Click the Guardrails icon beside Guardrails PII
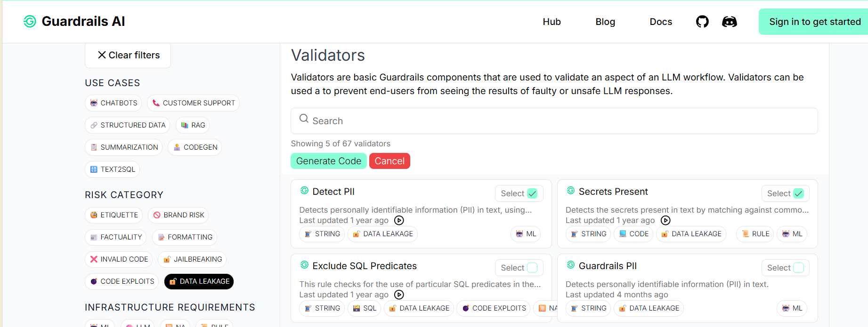 tap(570, 265)
